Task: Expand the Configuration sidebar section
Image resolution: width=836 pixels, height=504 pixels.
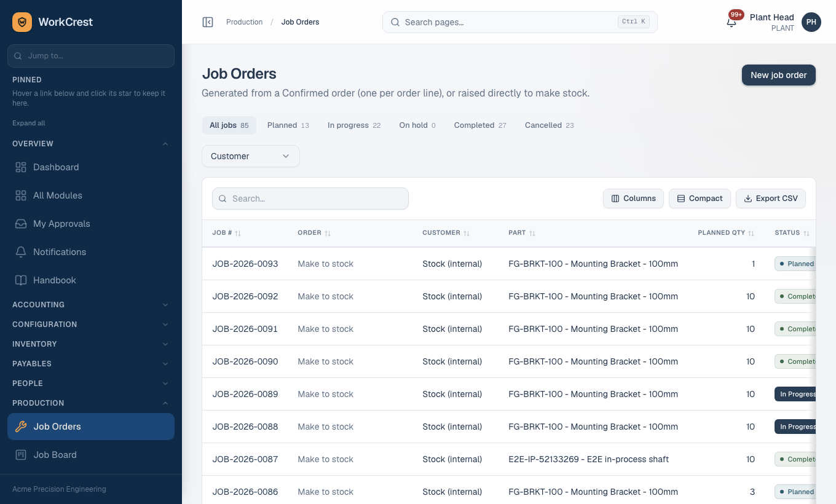Action: [91, 325]
